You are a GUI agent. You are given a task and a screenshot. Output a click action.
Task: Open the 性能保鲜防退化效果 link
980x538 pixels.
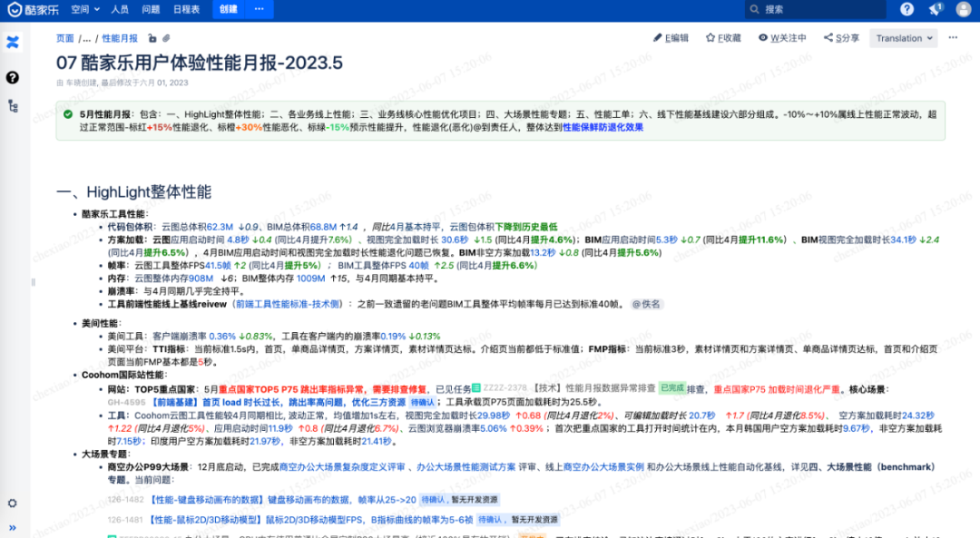coord(603,127)
